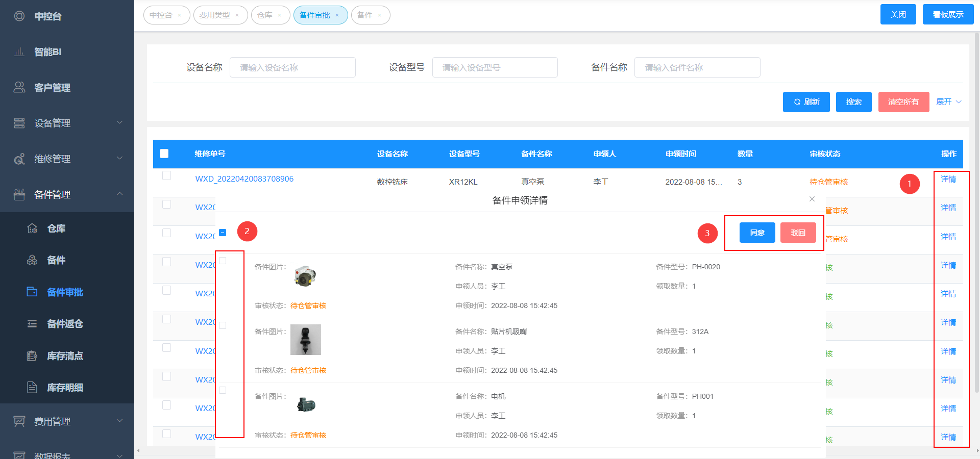980x459 pixels.
Task: Close the 备件申领详情 dialog with X
Action: tap(812, 199)
